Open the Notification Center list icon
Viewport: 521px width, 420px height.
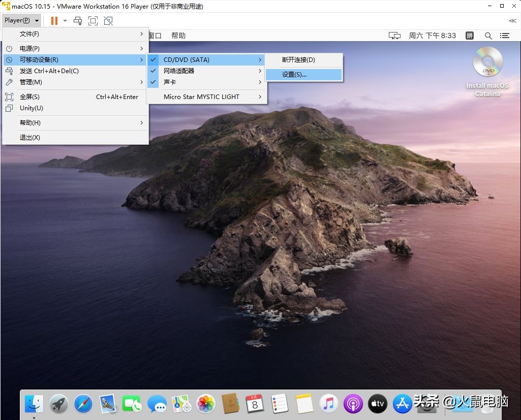(x=505, y=36)
